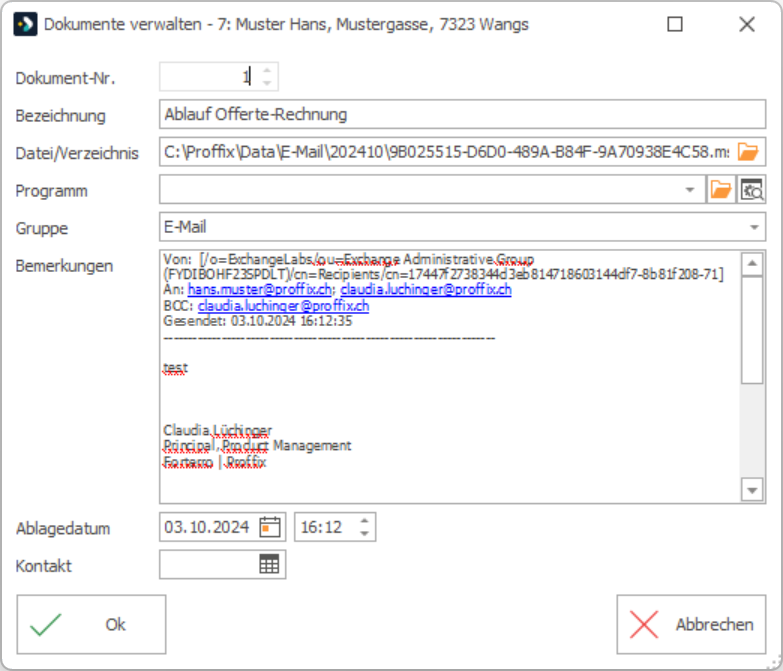Screen dimensions: 783x671
Task: Click the Proffix app icon in title bar
Action: tap(25, 24)
